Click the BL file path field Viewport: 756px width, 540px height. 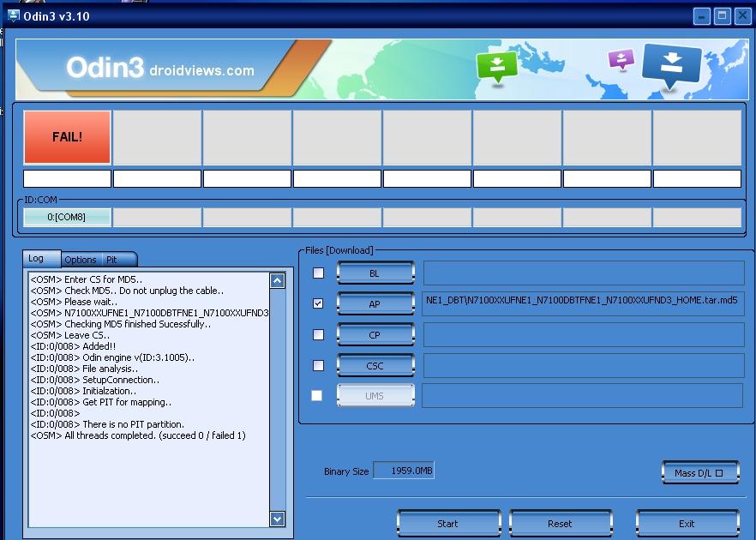click(584, 273)
